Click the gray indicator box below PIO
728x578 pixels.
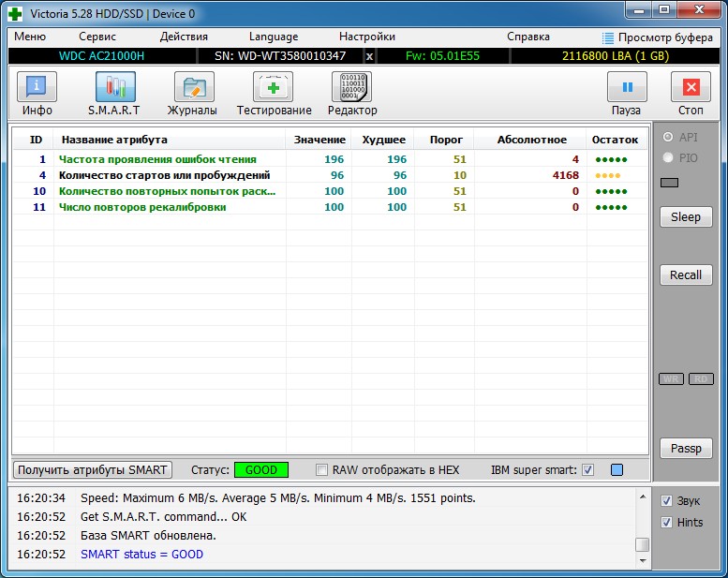(x=669, y=183)
